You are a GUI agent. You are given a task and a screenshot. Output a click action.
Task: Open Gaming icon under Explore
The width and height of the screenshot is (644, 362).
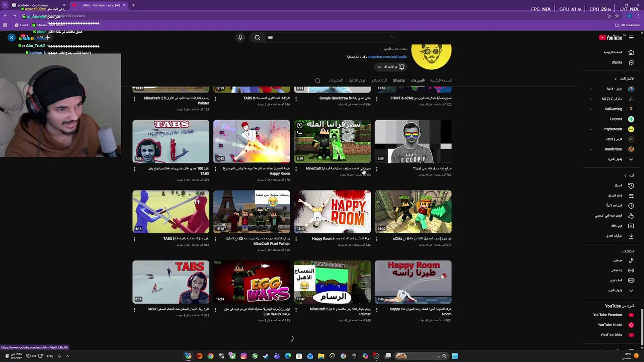point(631,281)
